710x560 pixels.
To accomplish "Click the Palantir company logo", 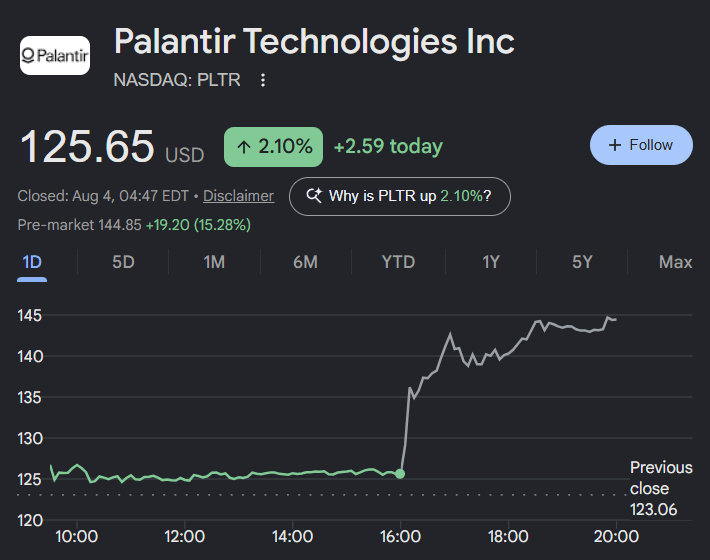I will [55, 55].
